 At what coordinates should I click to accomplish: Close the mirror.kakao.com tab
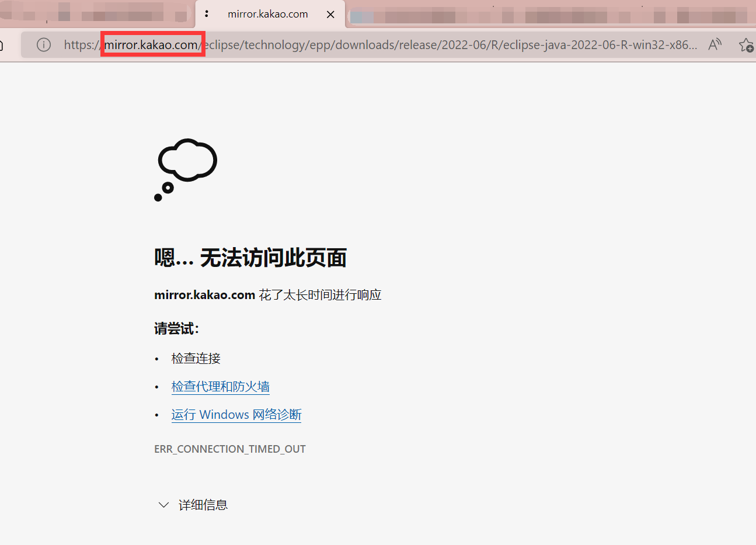click(330, 15)
